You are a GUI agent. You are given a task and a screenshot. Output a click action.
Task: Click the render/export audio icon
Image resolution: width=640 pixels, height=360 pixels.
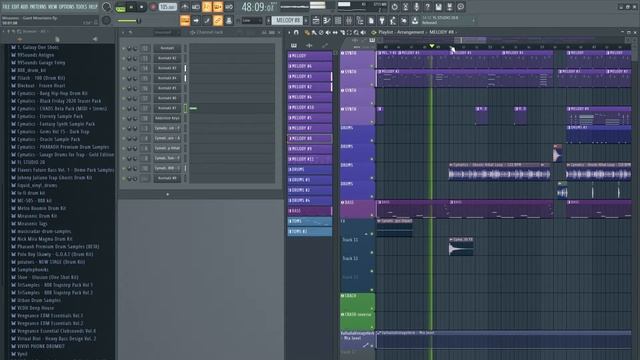449,7
